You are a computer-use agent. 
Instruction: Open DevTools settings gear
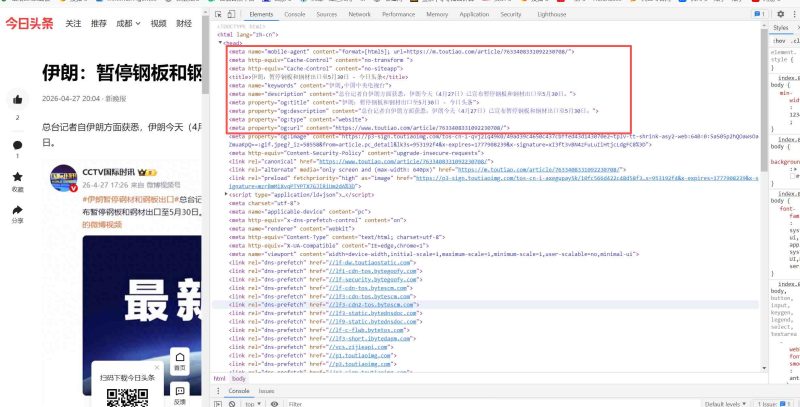(x=780, y=14)
